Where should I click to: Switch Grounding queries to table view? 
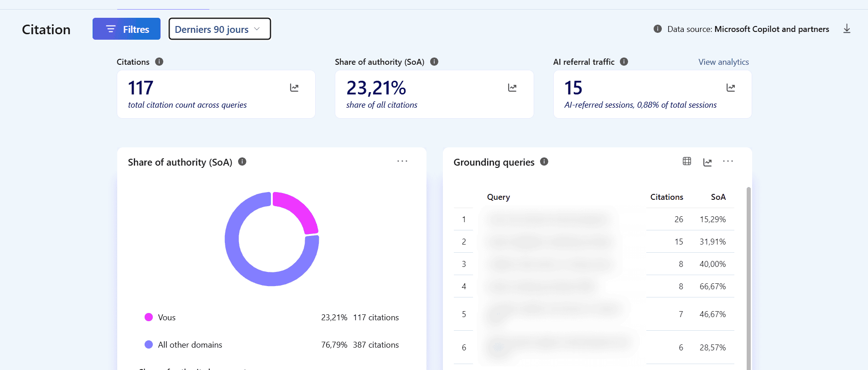click(687, 161)
